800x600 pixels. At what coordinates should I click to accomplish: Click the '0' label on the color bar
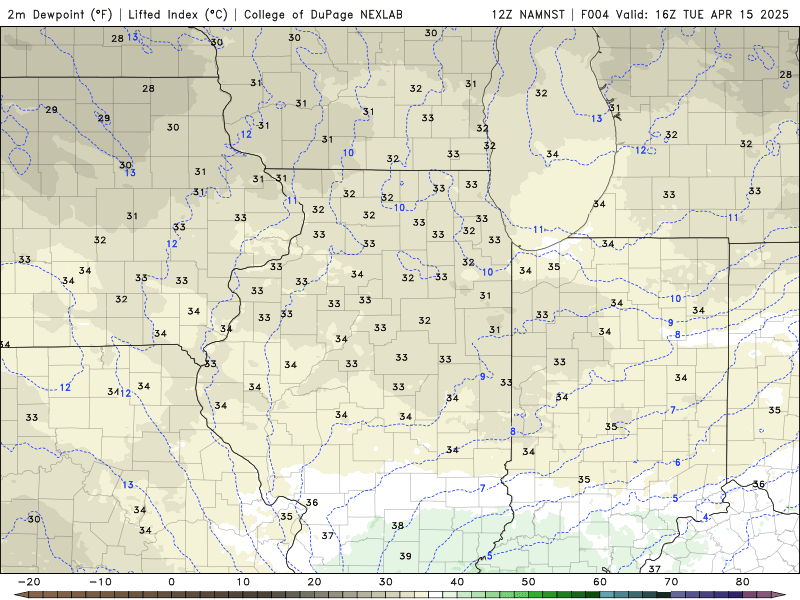171,582
